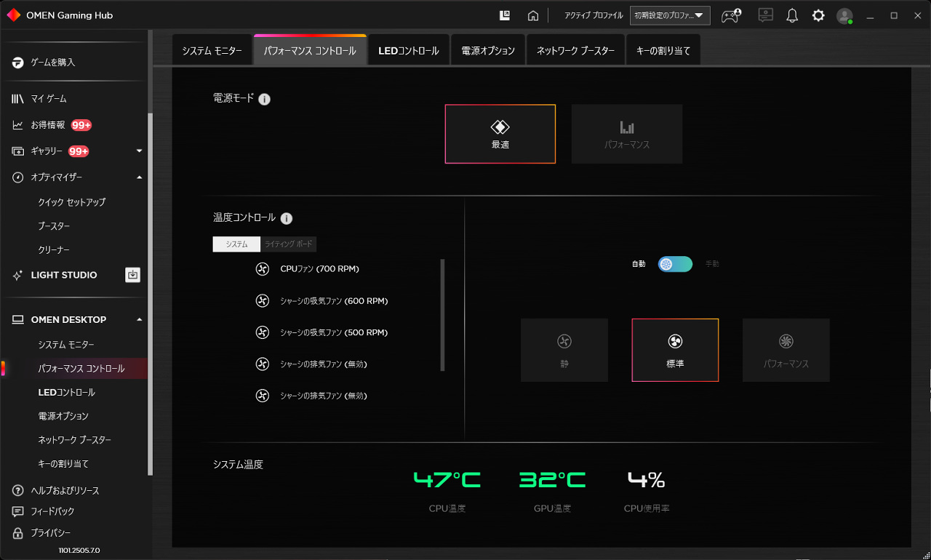931x560 pixels.
Task: Expand the ギャラリー sidebar section arrow
Action: point(139,151)
